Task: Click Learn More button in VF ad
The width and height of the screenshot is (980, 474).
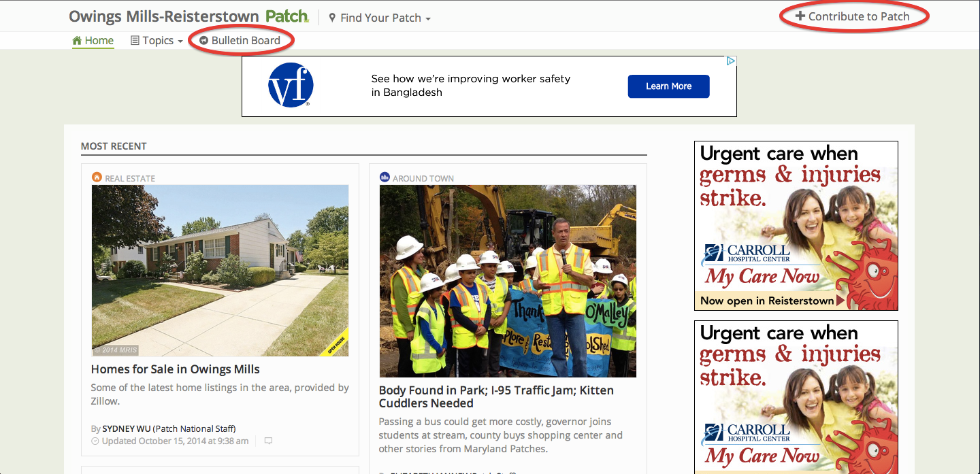Action: coord(668,86)
